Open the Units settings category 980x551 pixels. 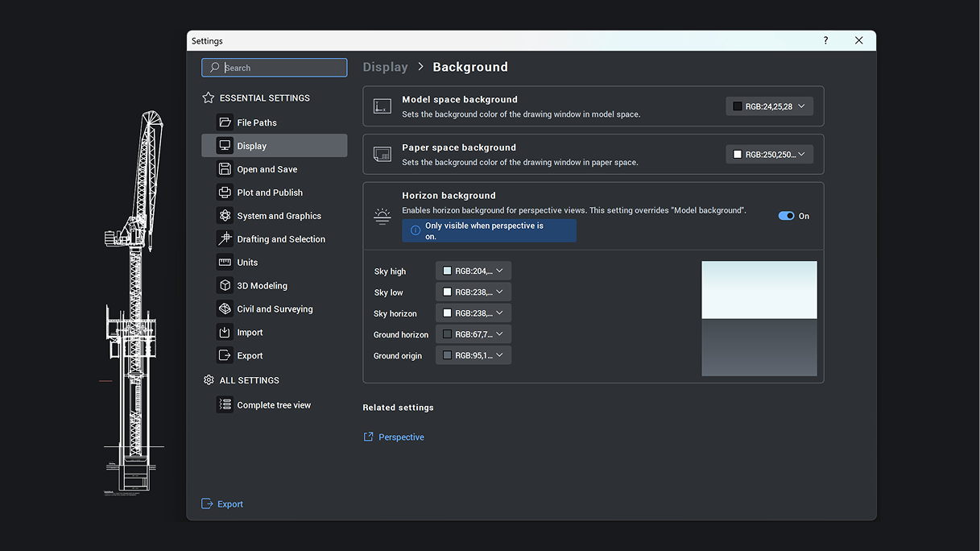(x=275, y=263)
